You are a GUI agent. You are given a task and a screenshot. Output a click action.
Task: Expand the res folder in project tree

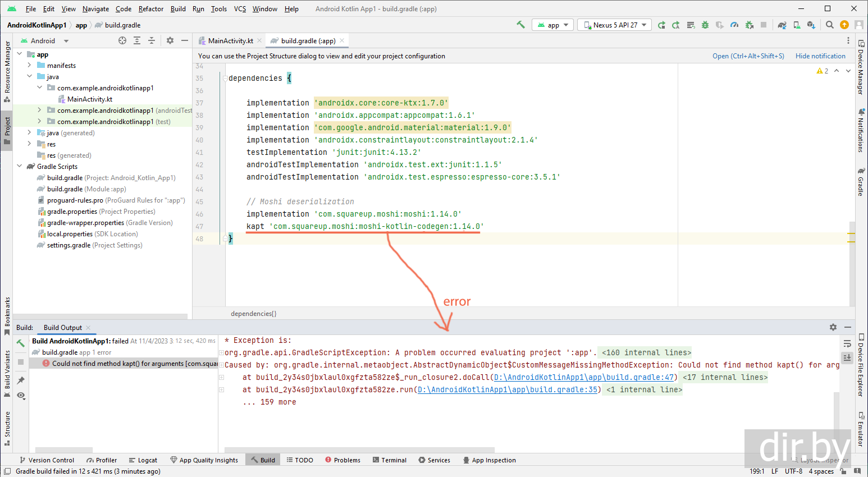coord(29,144)
